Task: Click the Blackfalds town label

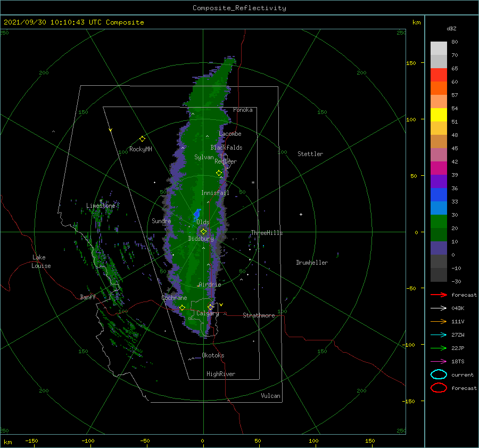Action: point(226,148)
